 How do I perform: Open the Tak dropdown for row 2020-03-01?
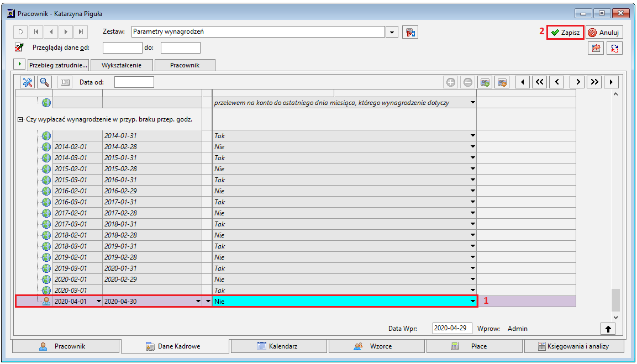point(473,291)
